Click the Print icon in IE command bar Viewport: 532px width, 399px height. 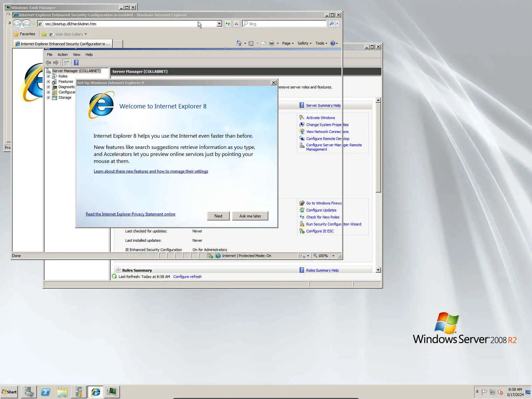[272, 43]
